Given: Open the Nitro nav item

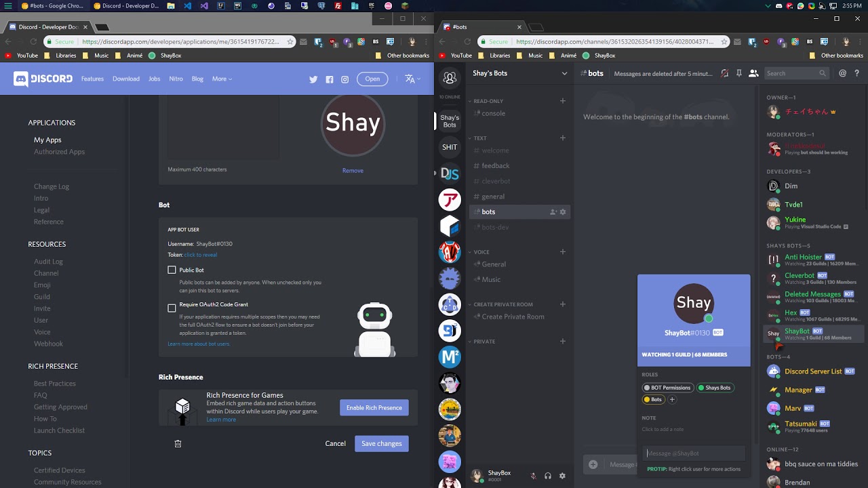Looking at the screenshot, I should 176,79.
